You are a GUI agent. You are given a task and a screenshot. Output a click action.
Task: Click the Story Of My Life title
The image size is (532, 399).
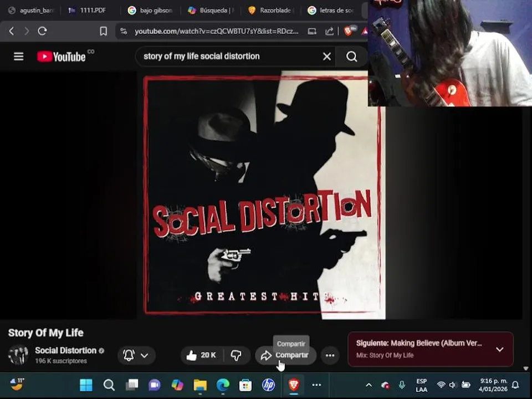pos(46,333)
